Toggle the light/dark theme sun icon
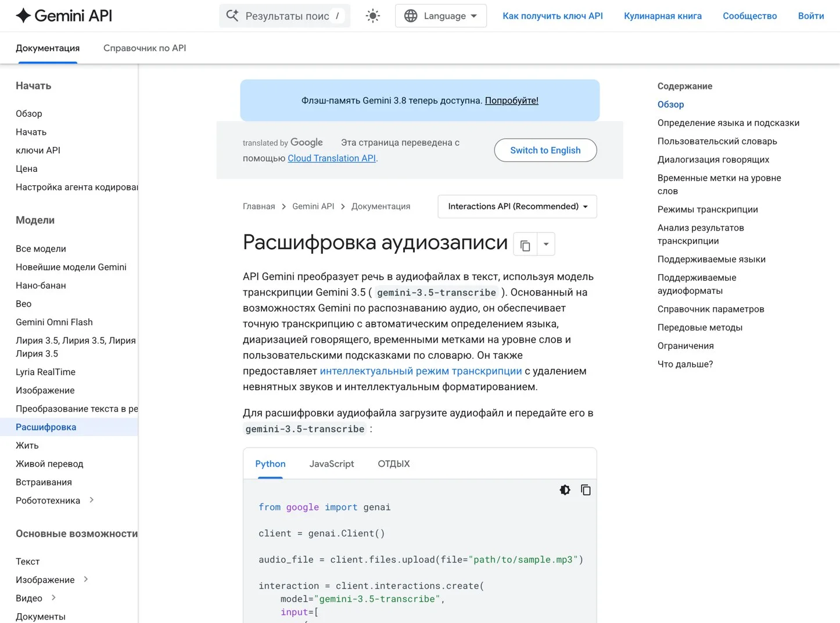Screen dimensions: 840x623 point(373,16)
